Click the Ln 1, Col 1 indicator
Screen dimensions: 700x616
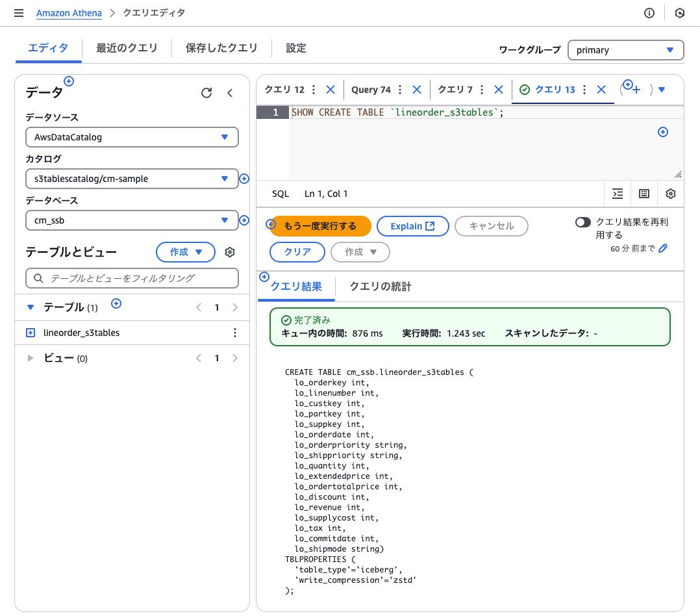click(326, 194)
